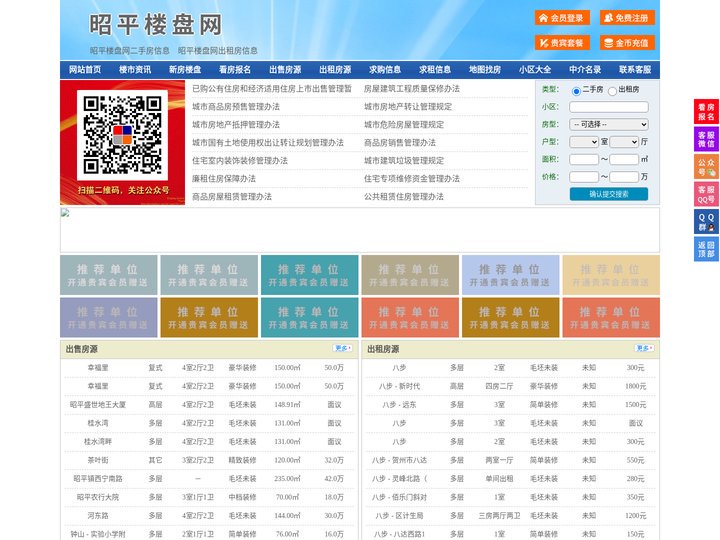Open 中介名录 in navigation bar
The height and width of the screenshot is (540, 720).
pyautogui.click(x=585, y=70)
